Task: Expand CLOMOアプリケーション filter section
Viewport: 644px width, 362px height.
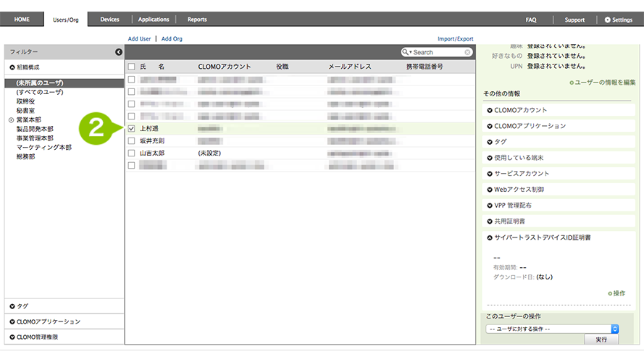Action: click(12, 321)
